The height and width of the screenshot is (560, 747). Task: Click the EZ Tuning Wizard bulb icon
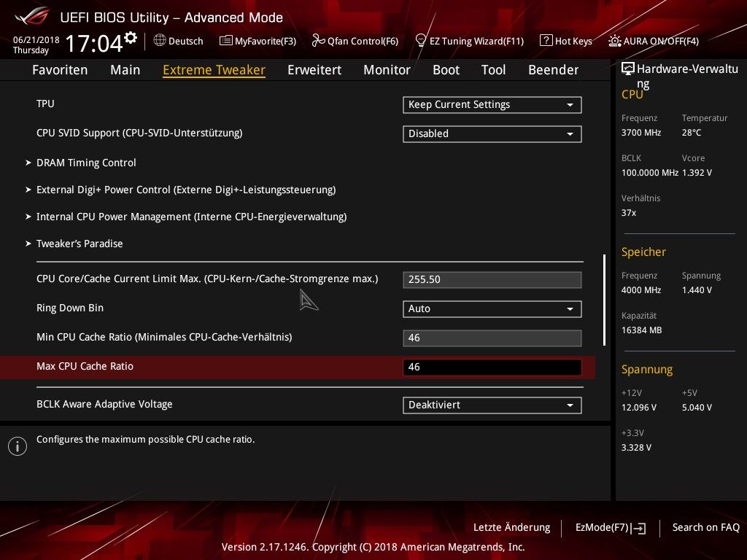coord(421,41)
